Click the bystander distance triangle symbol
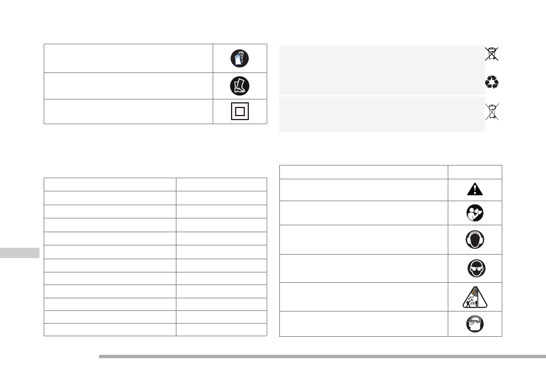 tap(475, 297)
